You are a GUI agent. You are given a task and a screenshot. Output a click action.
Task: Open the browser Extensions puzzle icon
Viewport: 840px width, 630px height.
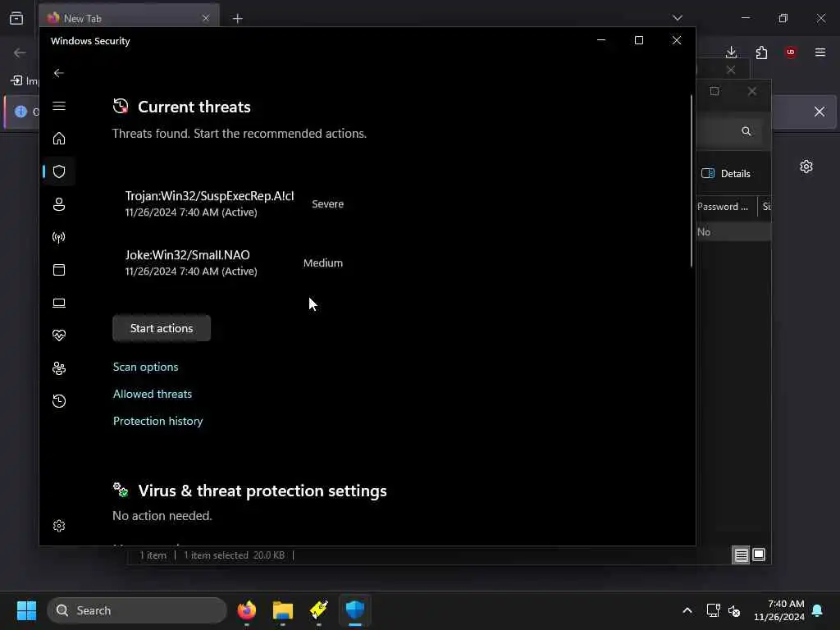[761, 52]
